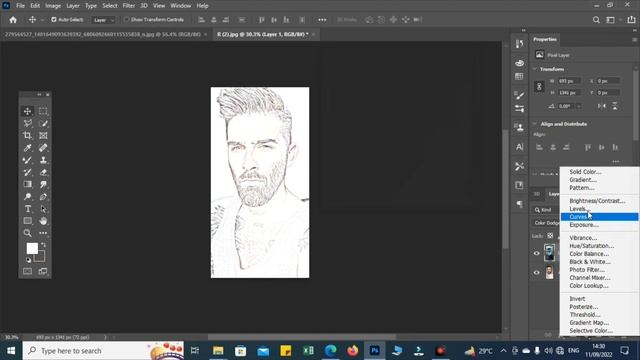
Task: Toggle lock transparent pixels icon
Action: (550, 236)
